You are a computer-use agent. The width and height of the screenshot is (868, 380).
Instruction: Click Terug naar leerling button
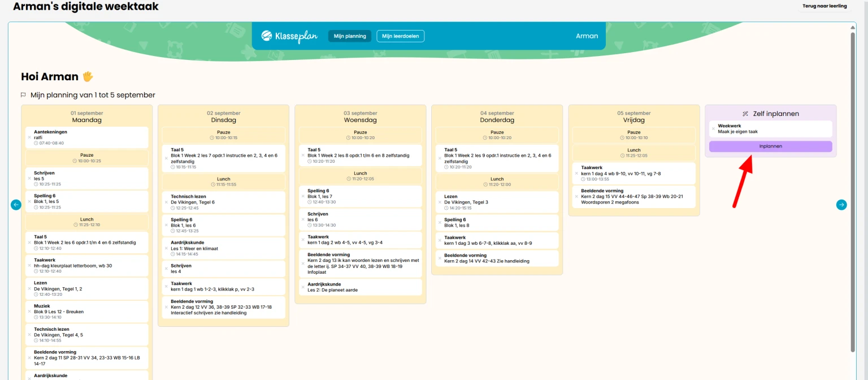click(x=824, y=6)
